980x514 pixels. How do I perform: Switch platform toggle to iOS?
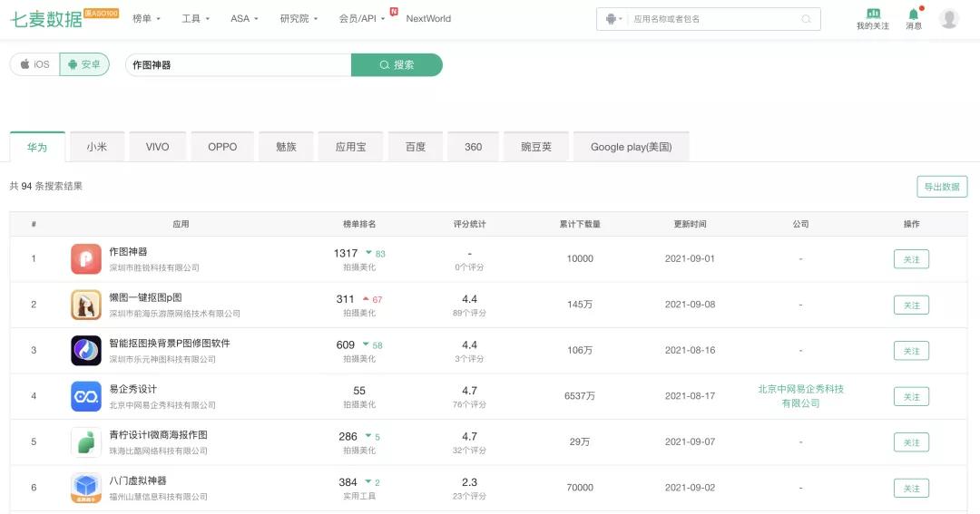click(x=35, y=64)
